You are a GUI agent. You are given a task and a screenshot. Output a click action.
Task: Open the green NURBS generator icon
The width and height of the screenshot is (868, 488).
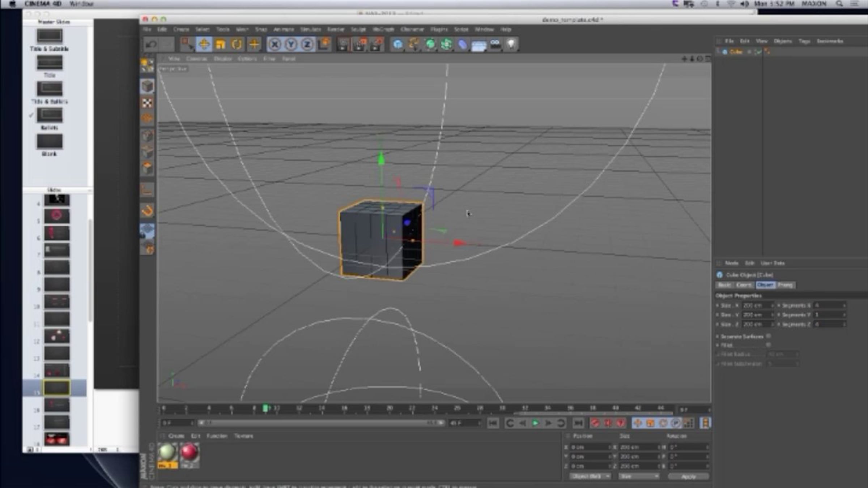[x=430, y=44]
